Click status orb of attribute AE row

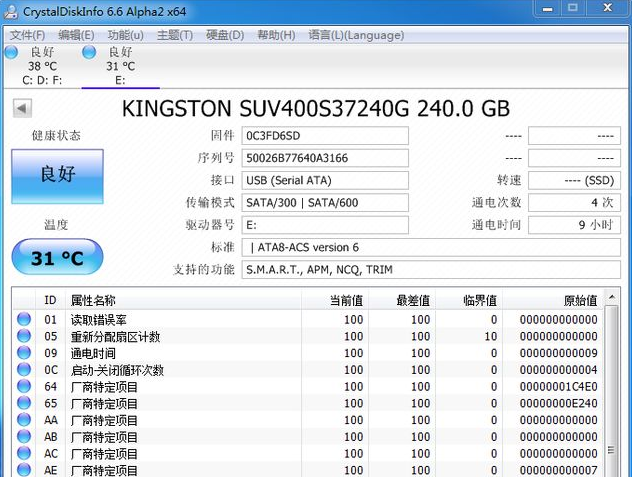tap(24, 470)
